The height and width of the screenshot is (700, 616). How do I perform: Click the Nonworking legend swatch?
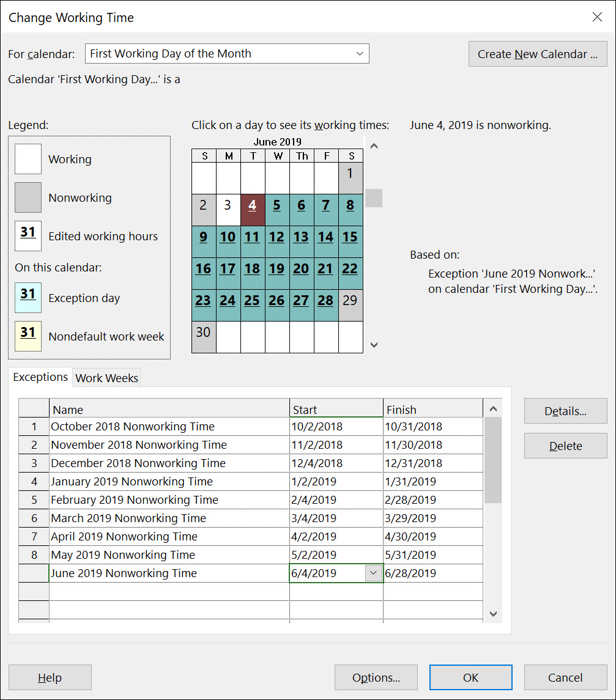[x=28, y=197]
